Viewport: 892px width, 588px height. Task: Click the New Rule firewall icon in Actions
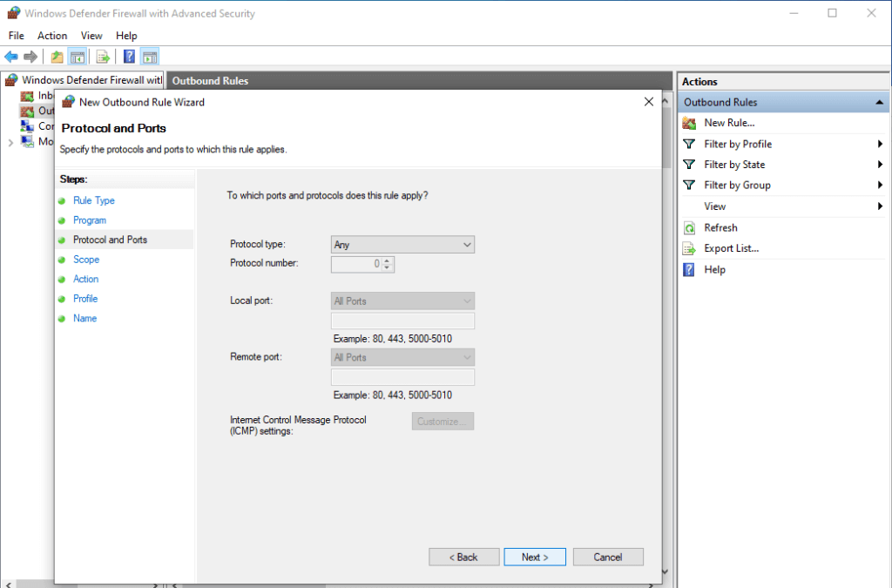click(690, 123)
